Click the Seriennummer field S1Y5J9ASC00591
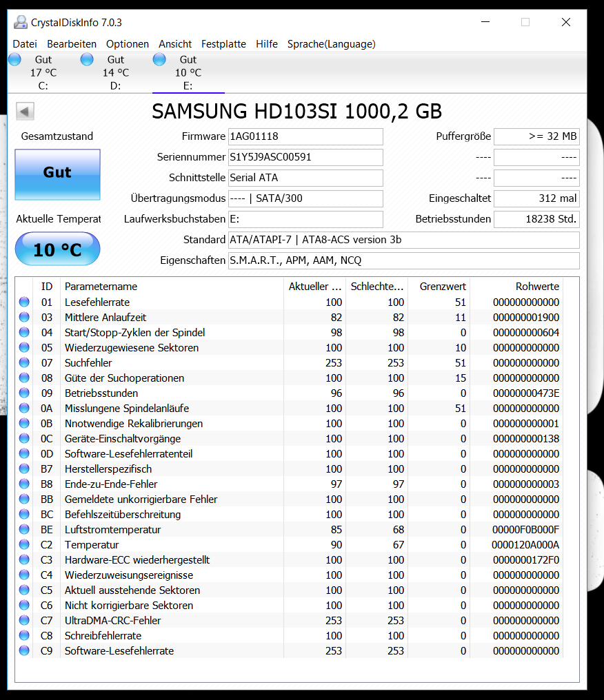Screen dimensions: 604x700 coord(305,157)
